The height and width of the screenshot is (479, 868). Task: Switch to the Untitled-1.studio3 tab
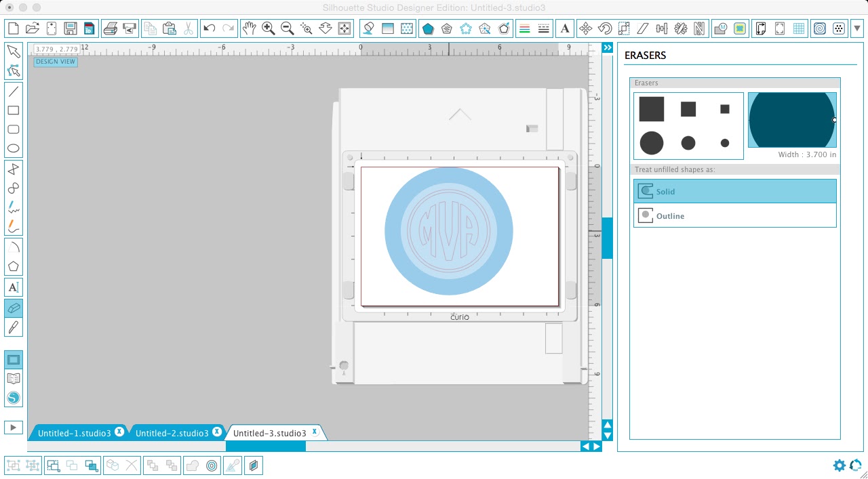[x=75, y=432]
